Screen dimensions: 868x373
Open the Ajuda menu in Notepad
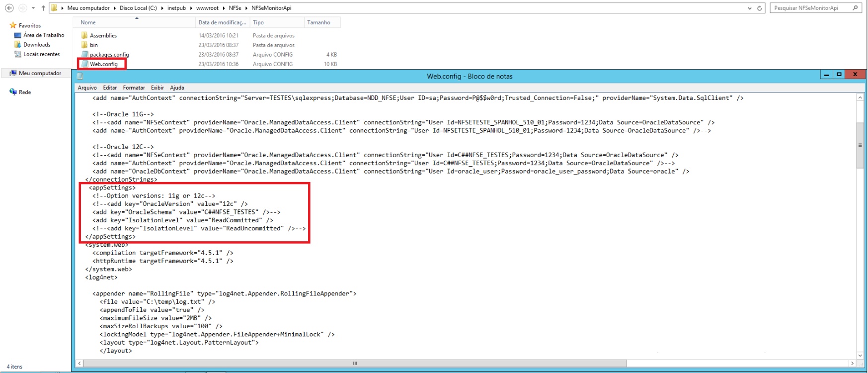coord(177,88)
